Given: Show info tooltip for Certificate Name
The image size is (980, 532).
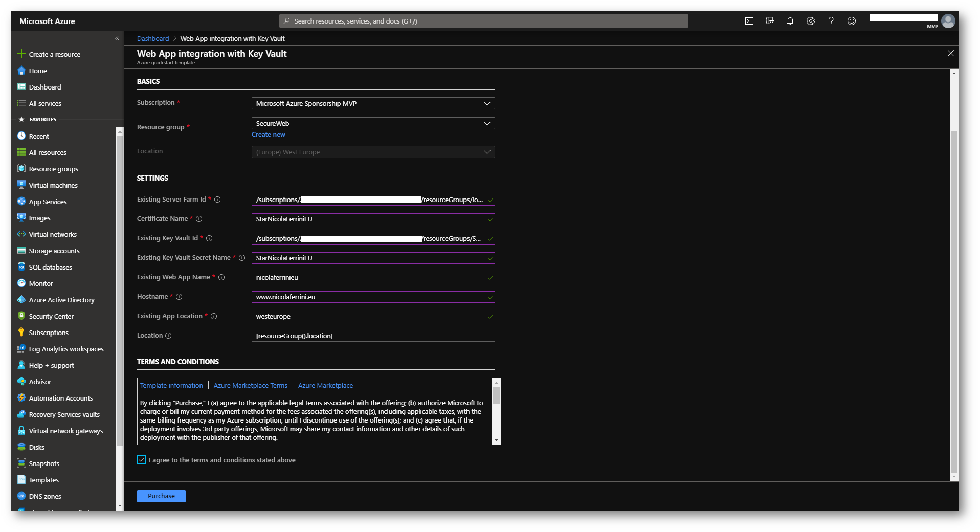Looking at the screenshot, I should 199,219.
